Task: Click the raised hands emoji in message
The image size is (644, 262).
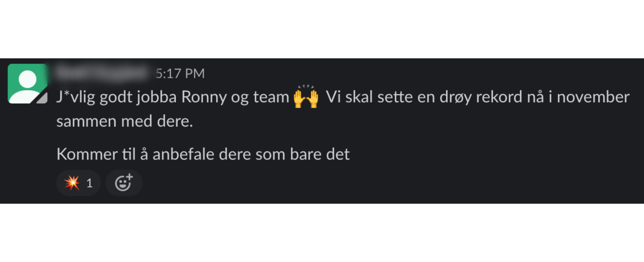Action: tap(306, 97)
